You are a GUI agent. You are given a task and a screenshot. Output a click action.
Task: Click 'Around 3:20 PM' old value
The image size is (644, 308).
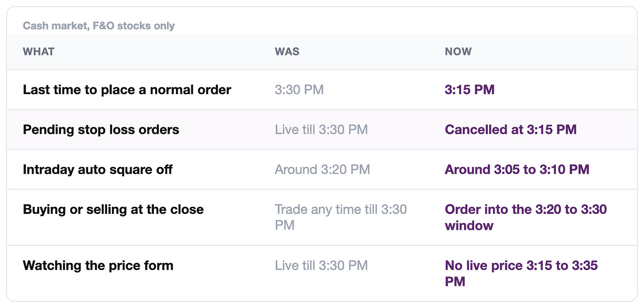tap(322, 169)
